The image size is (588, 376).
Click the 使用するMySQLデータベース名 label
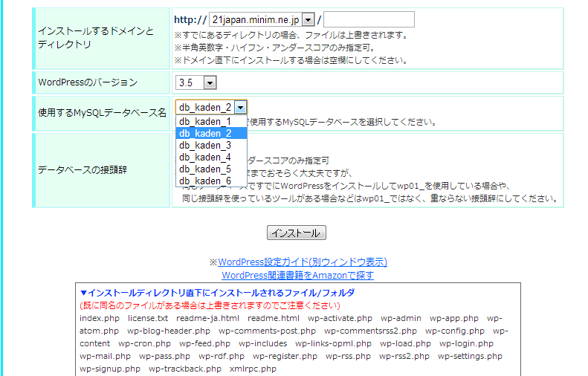[102, 113]
